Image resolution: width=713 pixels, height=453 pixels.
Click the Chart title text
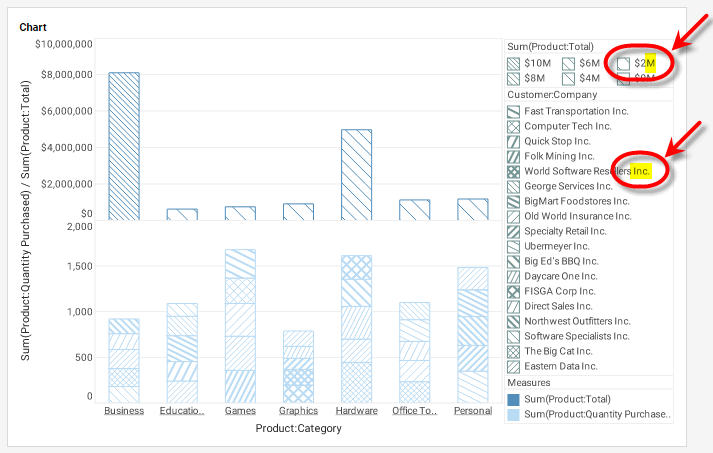33,27
